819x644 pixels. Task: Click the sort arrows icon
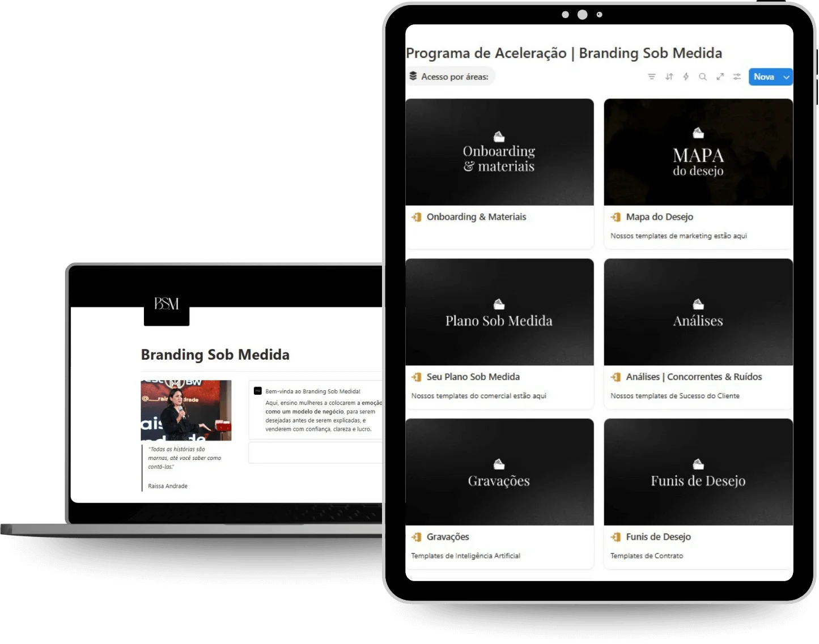(669, 77)
